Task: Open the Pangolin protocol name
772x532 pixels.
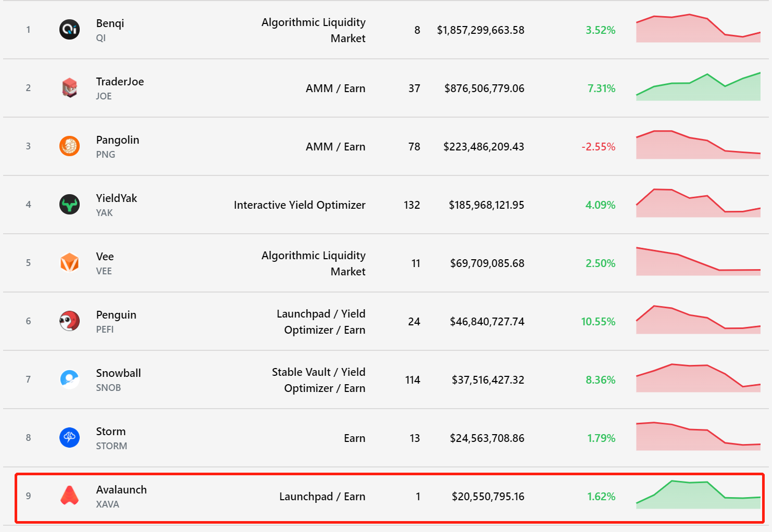Action: click(118, 140)
